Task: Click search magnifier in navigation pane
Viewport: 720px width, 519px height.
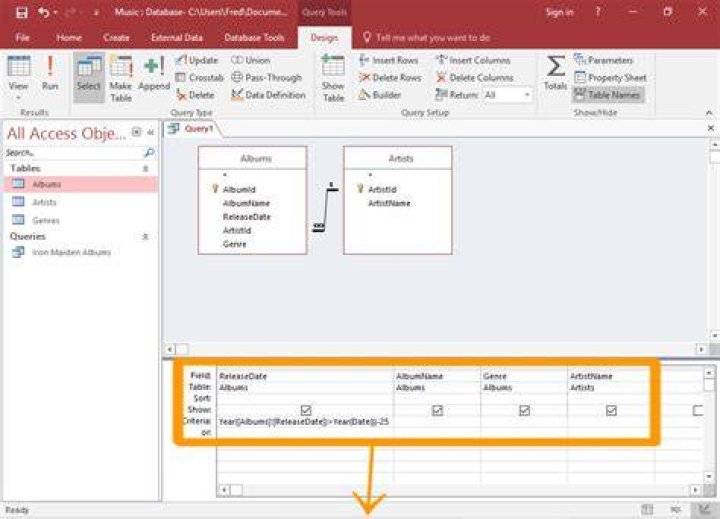Action: point(149,152)
